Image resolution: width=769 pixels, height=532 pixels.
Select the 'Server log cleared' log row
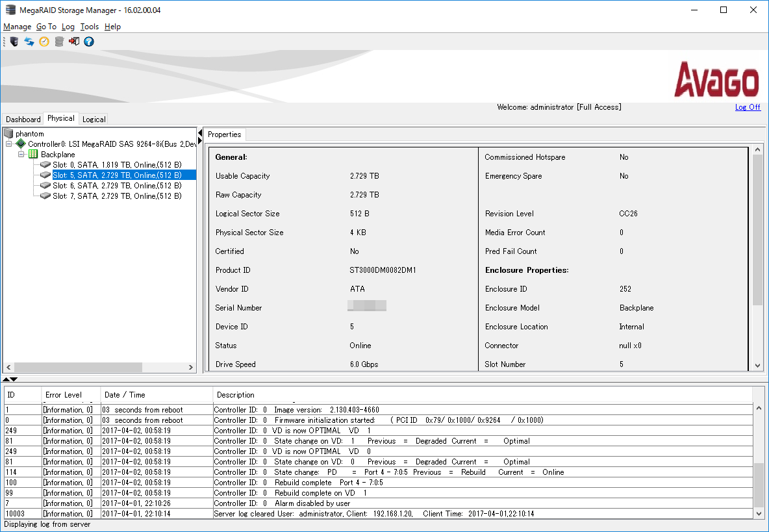pos(379,514)
